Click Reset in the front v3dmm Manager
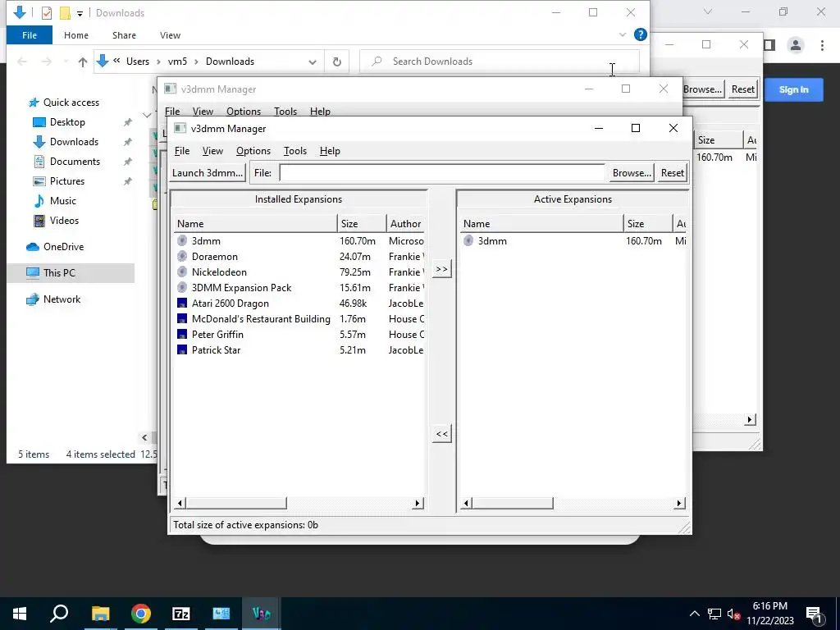 (673, 173)
